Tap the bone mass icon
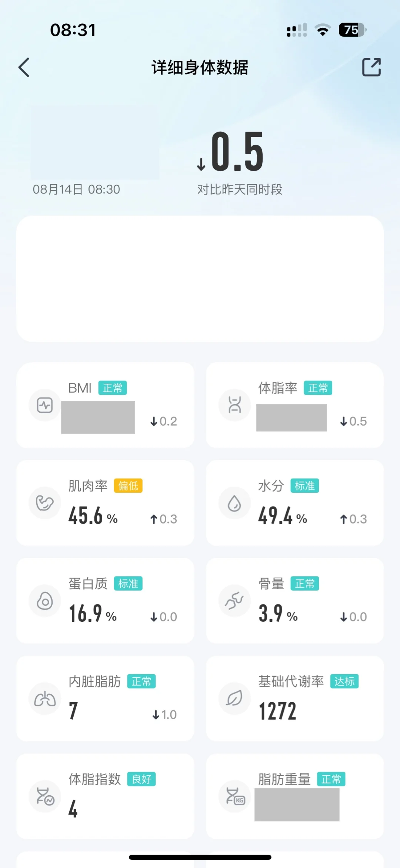 pos(234,601)
